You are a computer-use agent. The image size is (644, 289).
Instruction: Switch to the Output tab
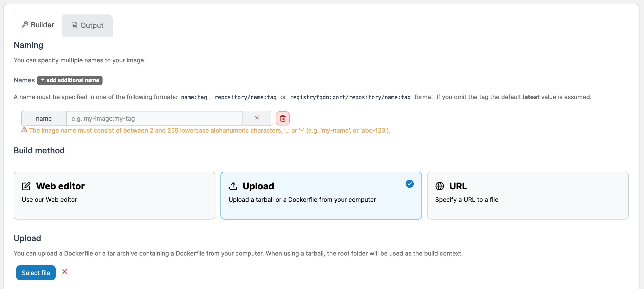point(88,25)
